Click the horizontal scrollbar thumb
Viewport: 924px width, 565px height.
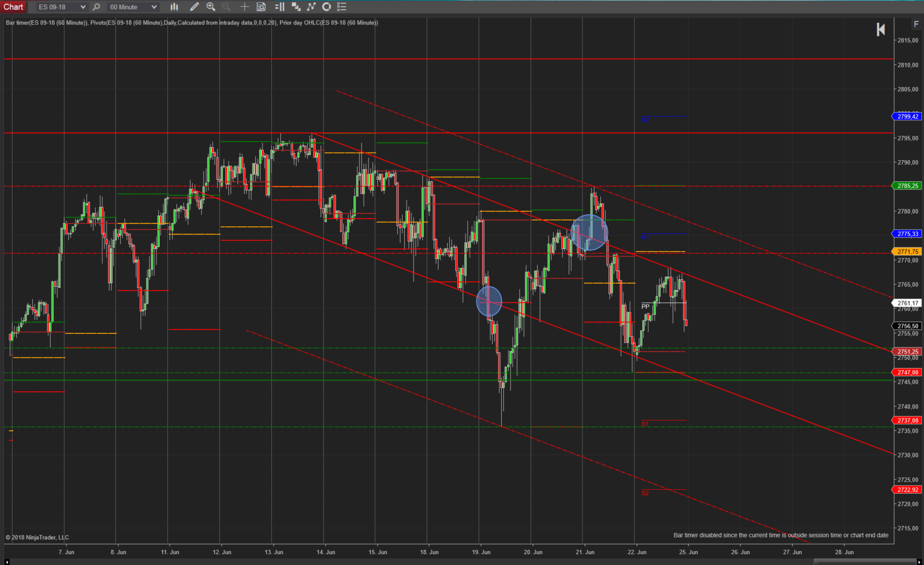(865, 562)
